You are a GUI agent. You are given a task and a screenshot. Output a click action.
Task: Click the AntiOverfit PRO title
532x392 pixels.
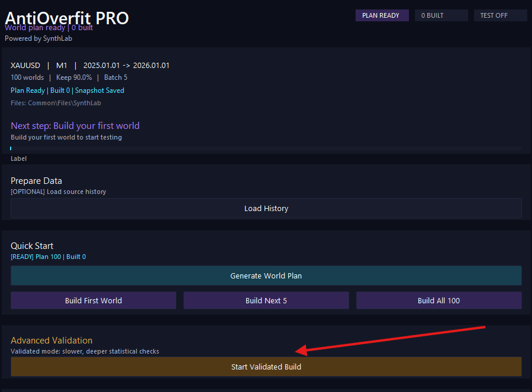(x=67, y=17)
